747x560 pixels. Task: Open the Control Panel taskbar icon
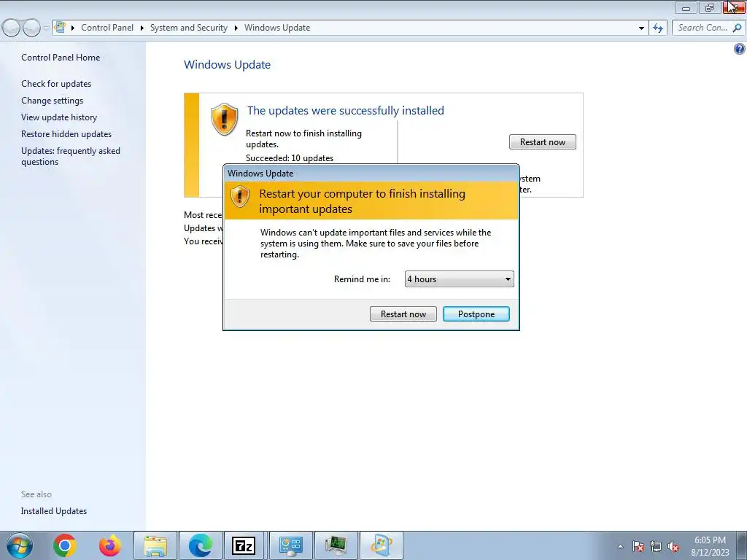point(291,545)
